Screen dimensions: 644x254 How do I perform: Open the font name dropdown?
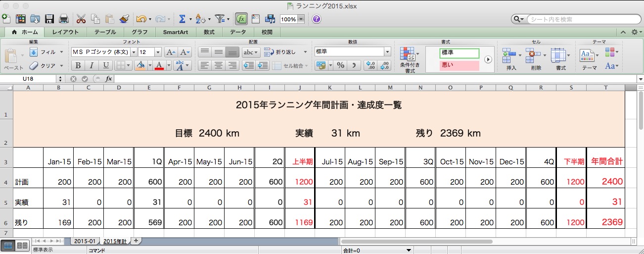point(133,52)
